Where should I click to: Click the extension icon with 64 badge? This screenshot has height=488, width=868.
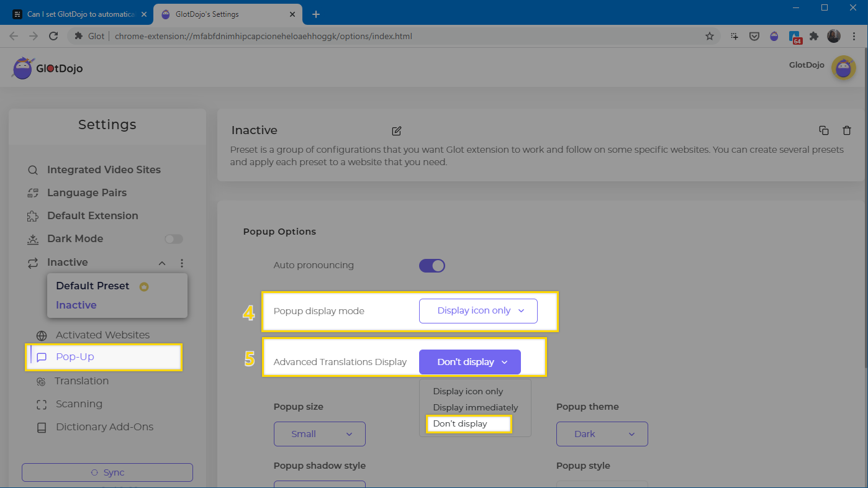[x=795, y=37]
